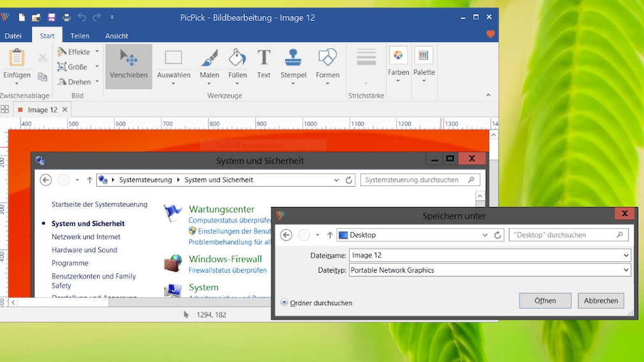Choose the Malen brush tool

(209, 65)
